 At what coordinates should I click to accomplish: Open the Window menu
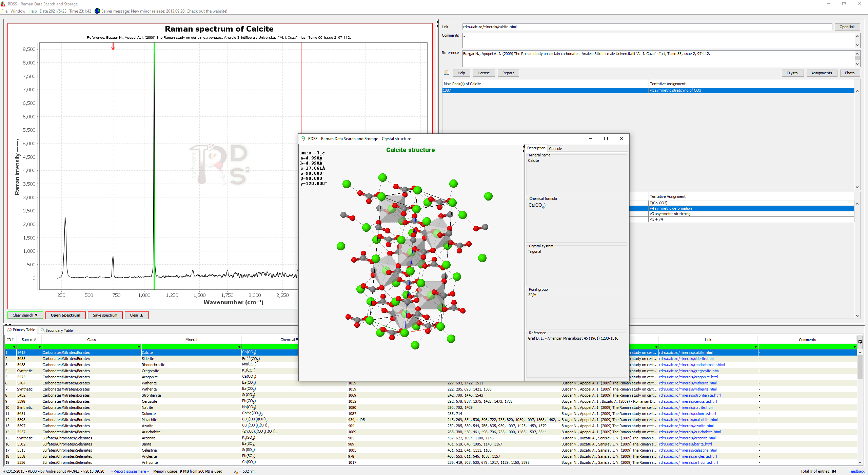18,11
